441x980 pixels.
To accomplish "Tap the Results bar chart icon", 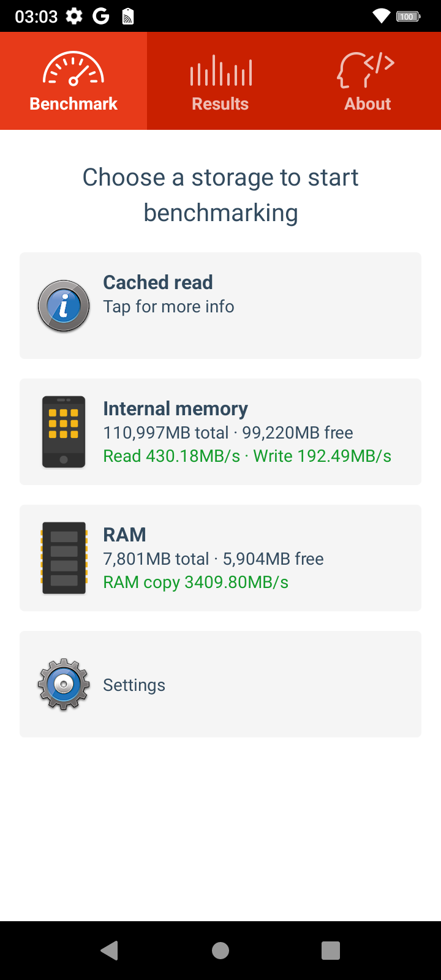I will 221,70.
